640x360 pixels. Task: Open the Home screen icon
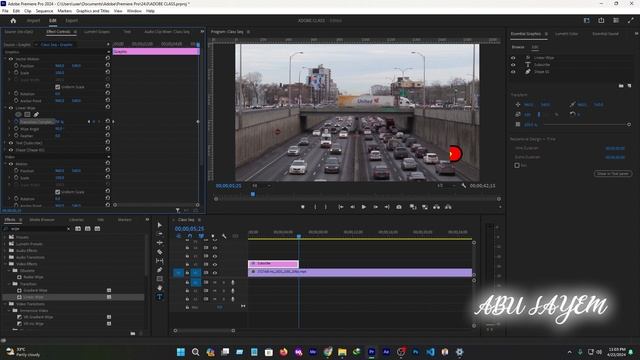pyautogui.click(x=13, y=20)
